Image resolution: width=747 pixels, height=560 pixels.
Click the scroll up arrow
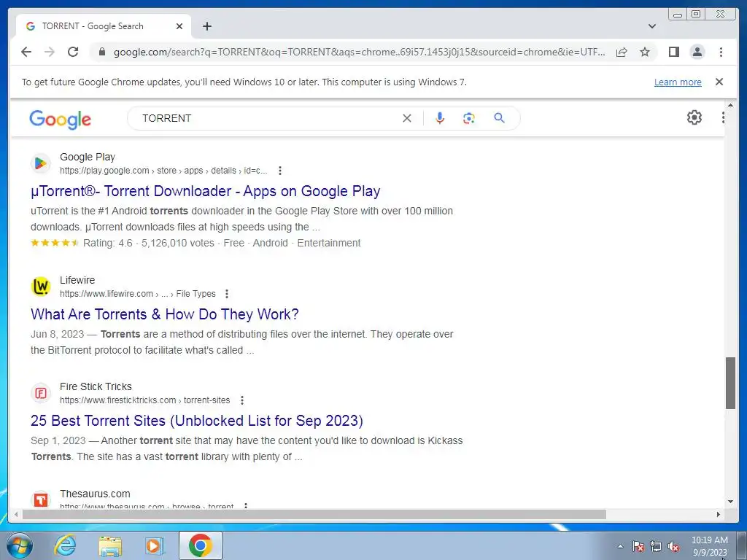(x=730, y=105)
